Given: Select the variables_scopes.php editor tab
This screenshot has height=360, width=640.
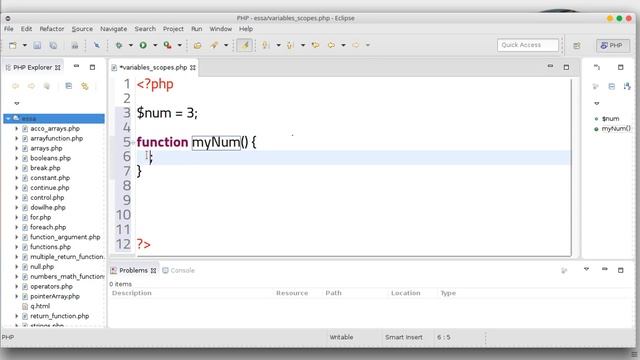Looking at the screenshot, I should coord(153,67).
